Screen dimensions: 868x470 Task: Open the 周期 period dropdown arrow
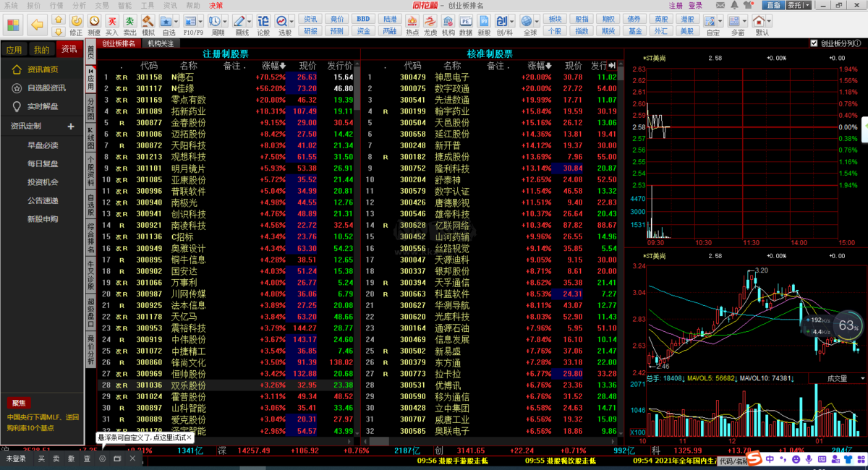click(x=224, y=21)
